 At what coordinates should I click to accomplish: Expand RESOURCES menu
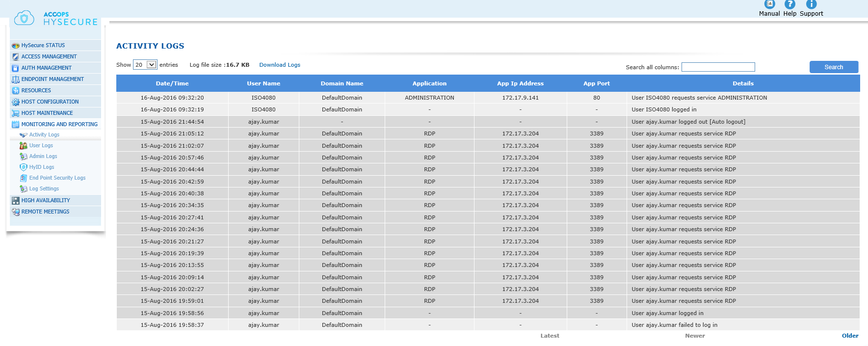point(36,90)
